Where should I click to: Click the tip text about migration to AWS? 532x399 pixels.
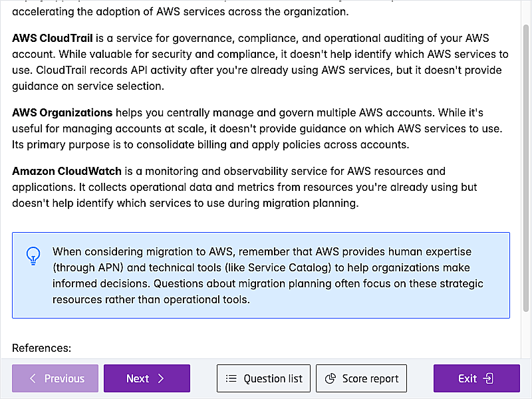click(268, 275)
